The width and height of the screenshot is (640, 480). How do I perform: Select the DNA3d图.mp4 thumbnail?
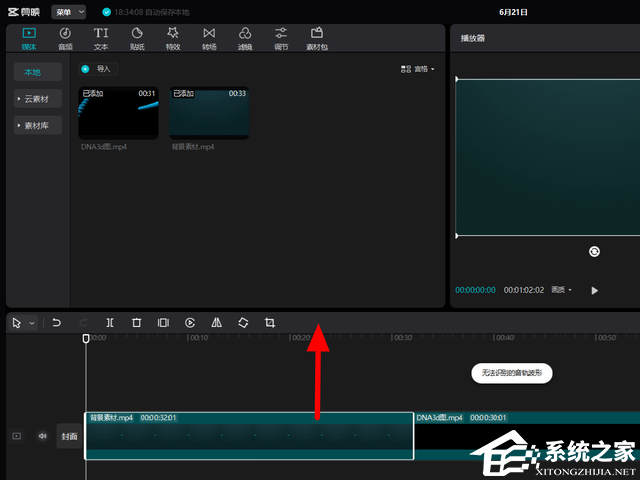click(118, 113)
